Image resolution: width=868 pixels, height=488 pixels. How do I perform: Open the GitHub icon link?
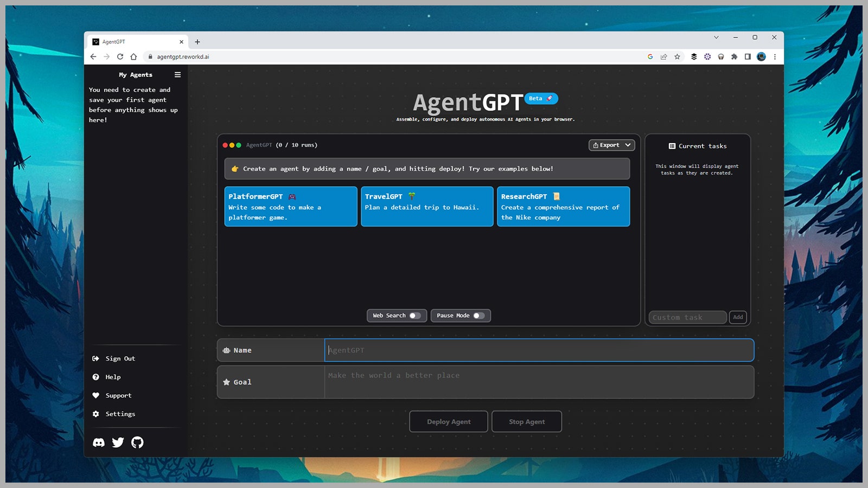(137, 442)
